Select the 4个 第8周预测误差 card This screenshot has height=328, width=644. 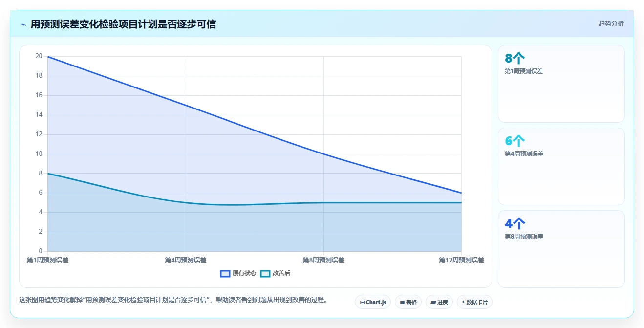tap(561, 249)
